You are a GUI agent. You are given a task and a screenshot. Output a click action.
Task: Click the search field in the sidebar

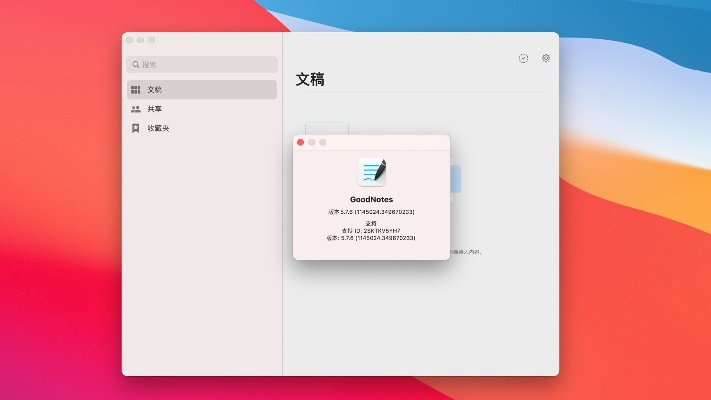[202, 64]
